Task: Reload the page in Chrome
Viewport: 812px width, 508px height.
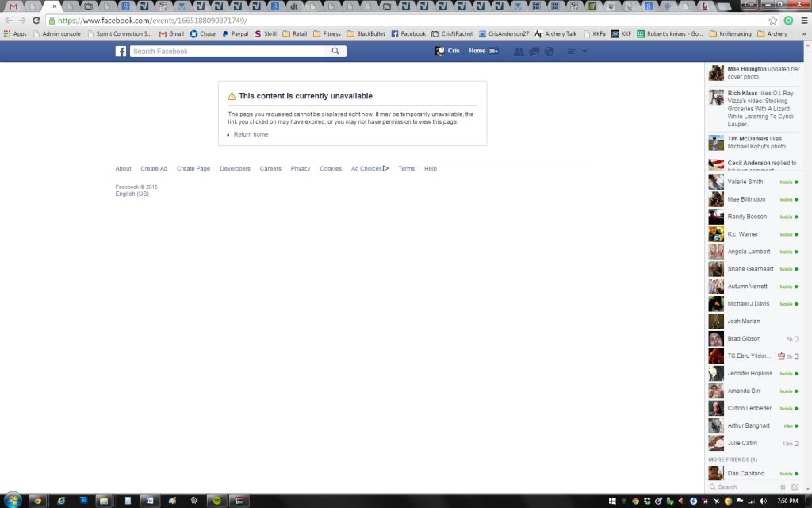Action: [x=36, y=20]
